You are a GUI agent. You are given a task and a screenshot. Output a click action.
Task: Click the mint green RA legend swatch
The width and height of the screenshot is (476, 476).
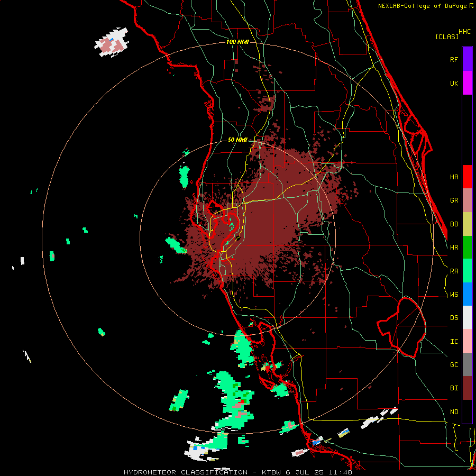click(467, 271)
